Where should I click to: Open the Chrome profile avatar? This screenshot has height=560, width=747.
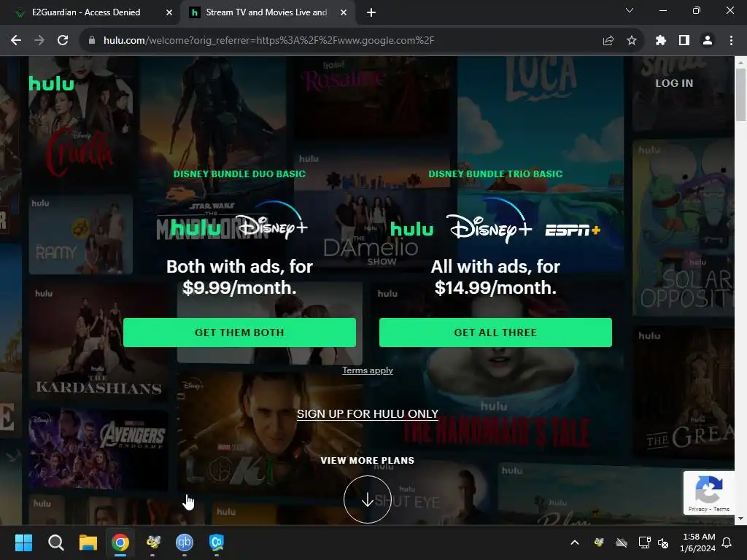708,41
